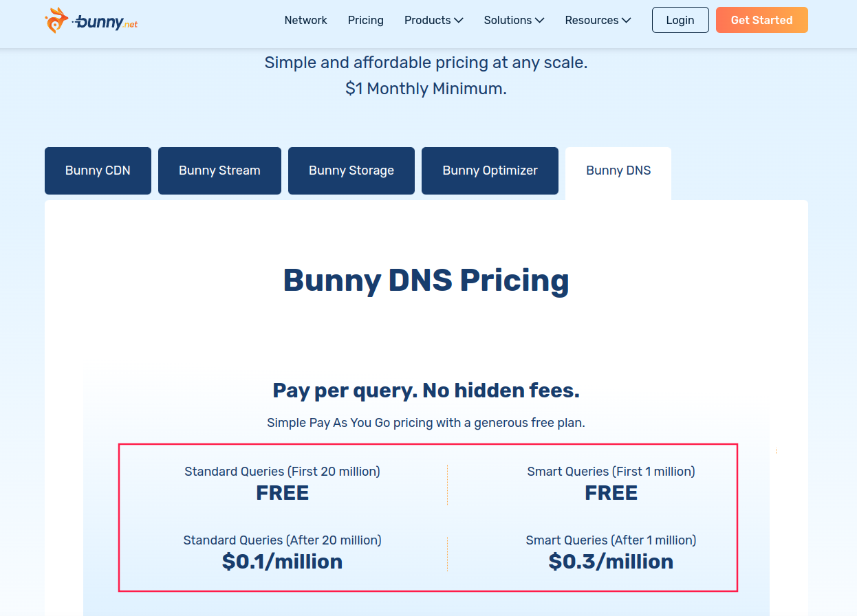Show the Bunny Optimizer pricing tab
The width and height of the screenshot is (857, 616).
click(x=490, y=170)
